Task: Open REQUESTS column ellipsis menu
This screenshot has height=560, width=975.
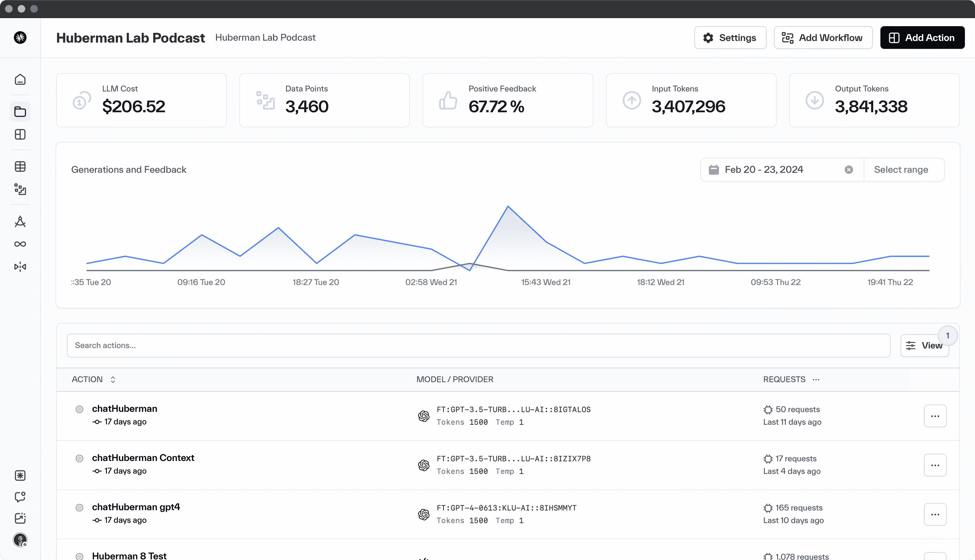Action: [816, 380]
